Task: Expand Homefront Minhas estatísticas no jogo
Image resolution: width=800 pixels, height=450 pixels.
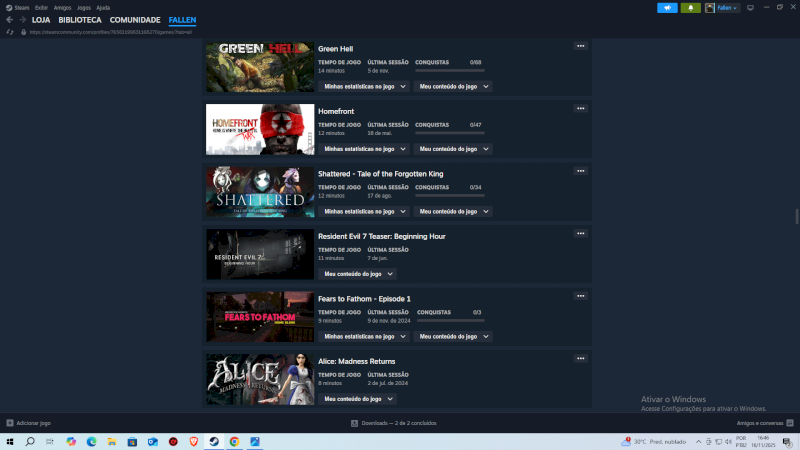Action: click(x=364, y=149)
